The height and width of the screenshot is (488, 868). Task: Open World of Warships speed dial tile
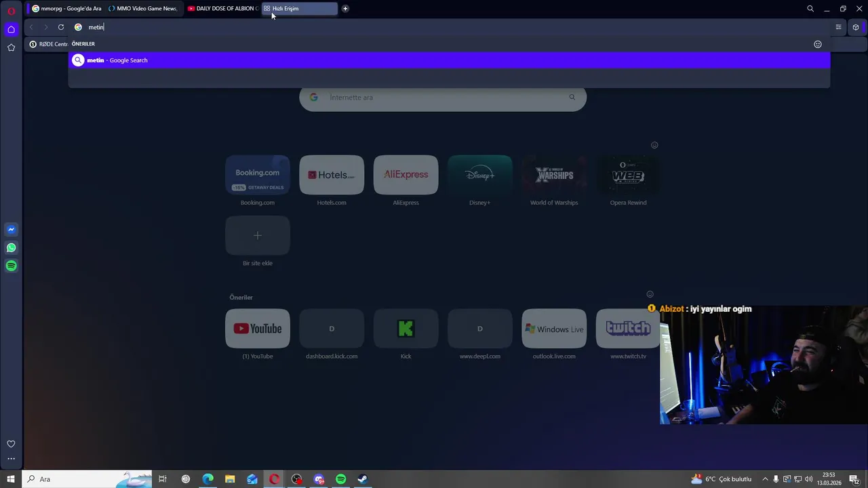554,175
